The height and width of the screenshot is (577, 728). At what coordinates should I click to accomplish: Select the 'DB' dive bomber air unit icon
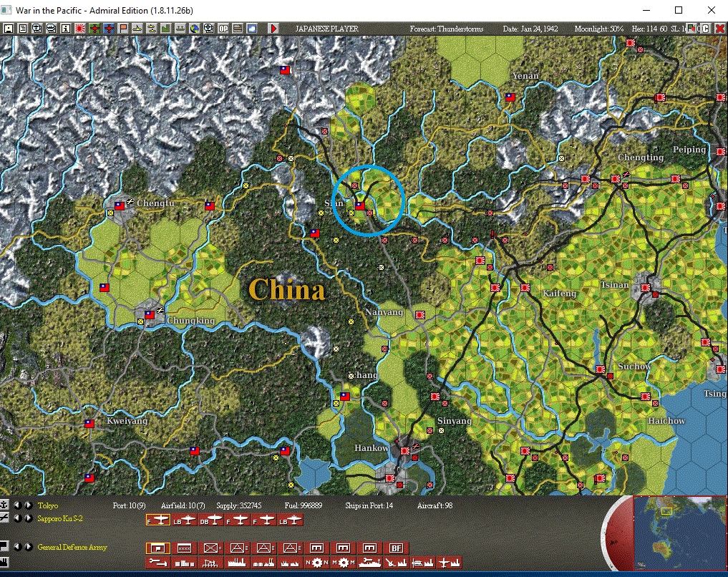point(210,520)
